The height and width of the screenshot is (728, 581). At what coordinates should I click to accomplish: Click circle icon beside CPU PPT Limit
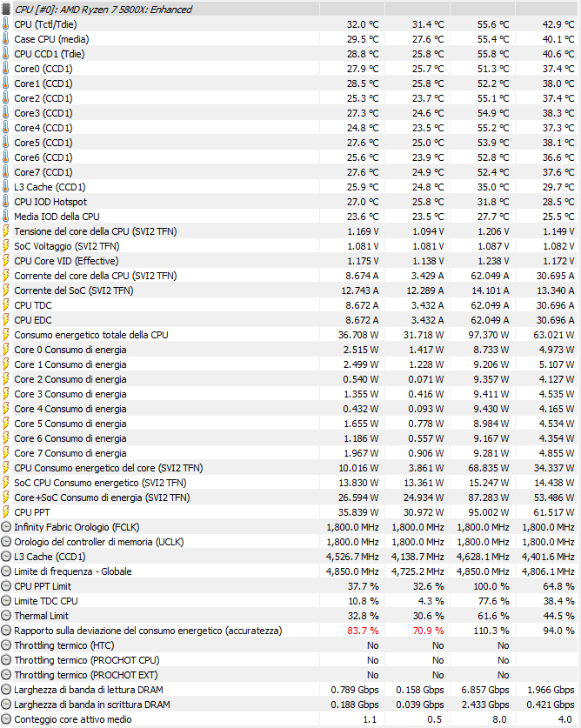click(6, 586)
